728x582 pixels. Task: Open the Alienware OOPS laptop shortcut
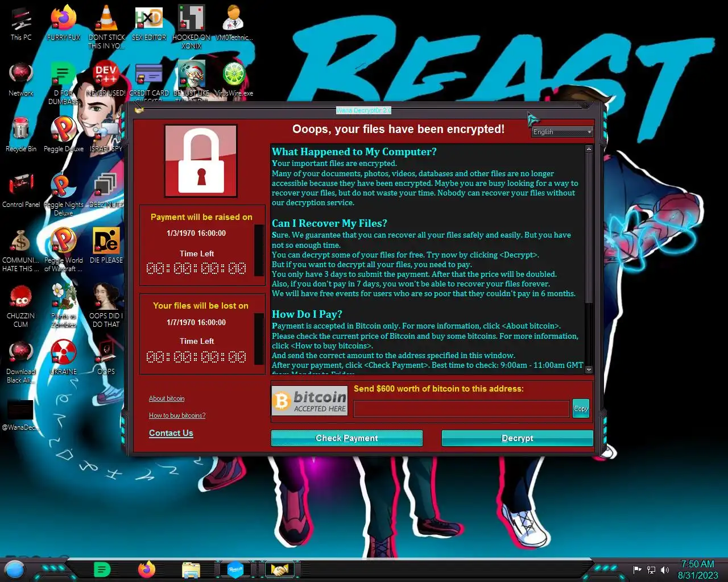tap(106, 357)
